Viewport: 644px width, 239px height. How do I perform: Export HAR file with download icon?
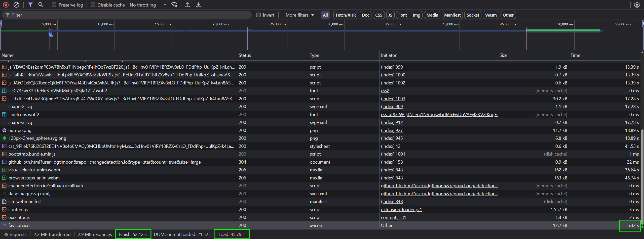(198, 5)
